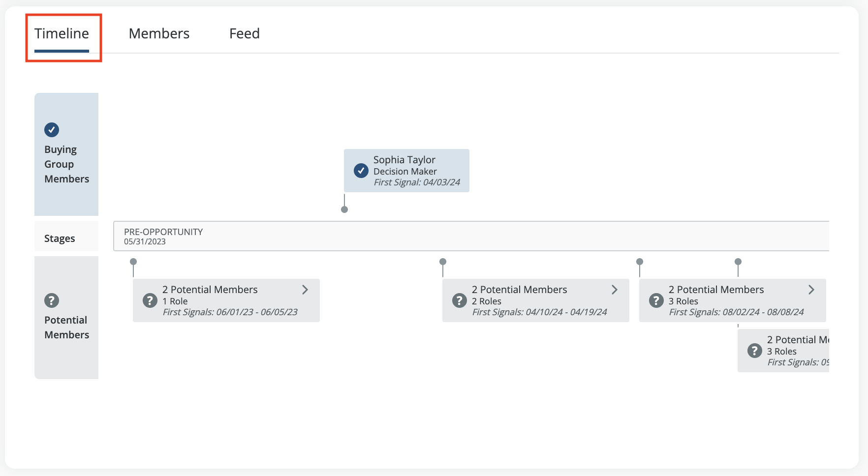
Task: Click the Potential Members question mark icon
Action: (52, 300)
